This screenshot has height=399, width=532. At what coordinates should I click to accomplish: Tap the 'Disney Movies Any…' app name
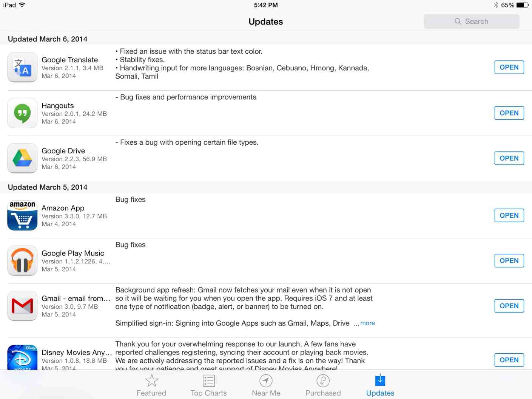click(x=77, y=353)
